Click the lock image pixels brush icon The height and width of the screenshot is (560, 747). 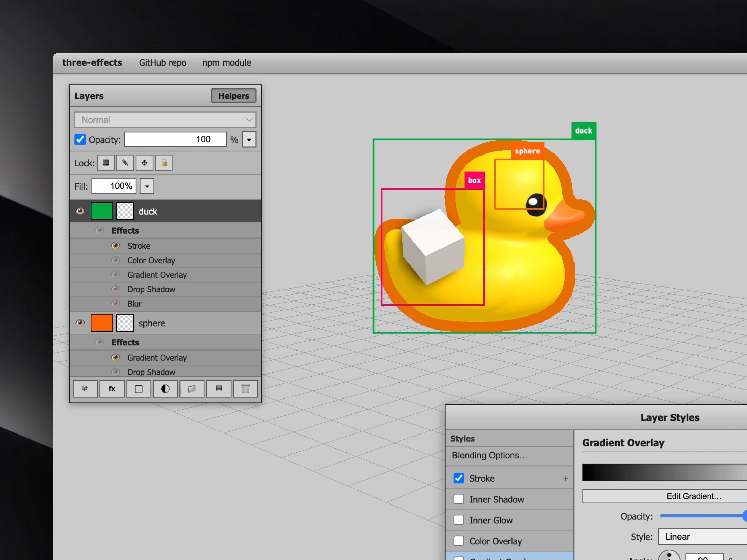tap(125, 163)
